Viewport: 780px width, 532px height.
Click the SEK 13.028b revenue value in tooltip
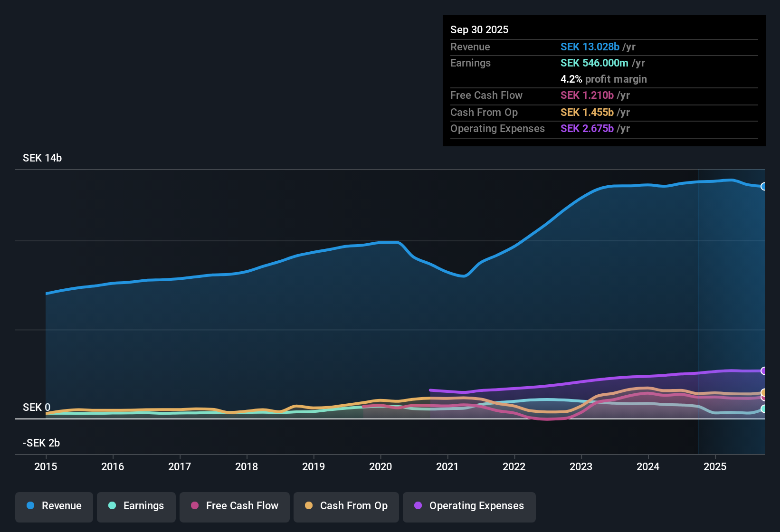590,47
